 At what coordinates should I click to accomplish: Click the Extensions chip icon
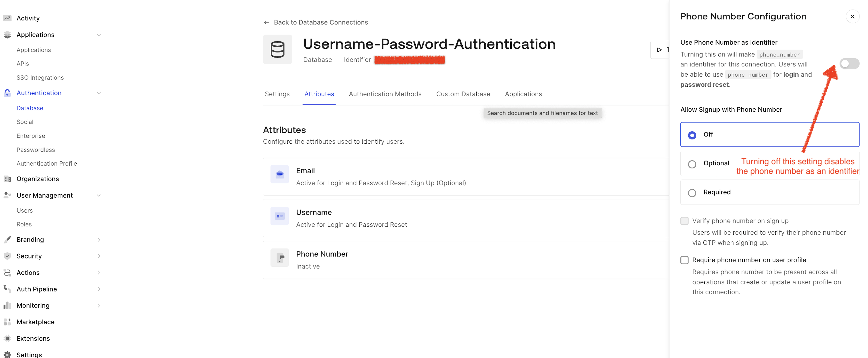7,338
